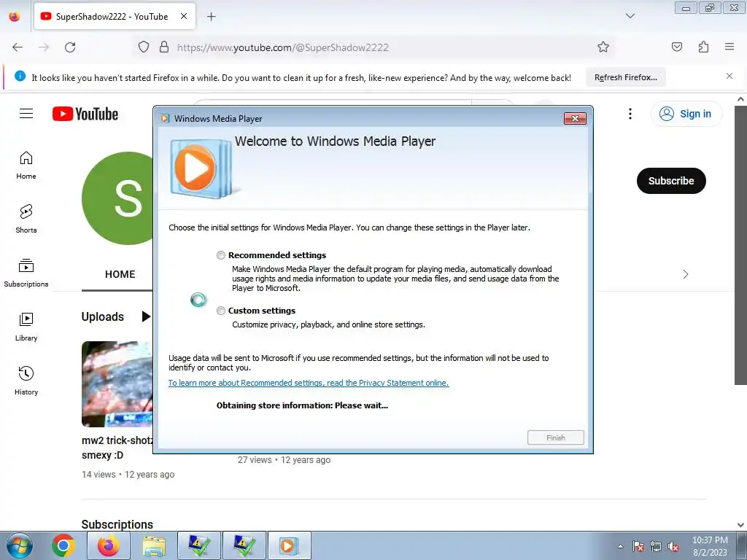The width and height of the screenshot is (747, 560).
Task: Open the taskbar clock and date
Action: (x=710, y=546)
